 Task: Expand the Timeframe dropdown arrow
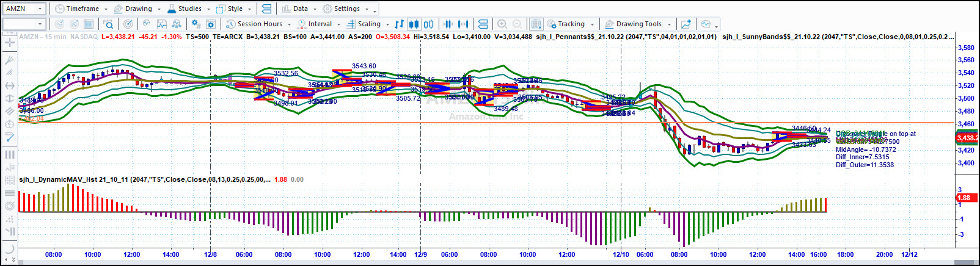pos(106,9)
